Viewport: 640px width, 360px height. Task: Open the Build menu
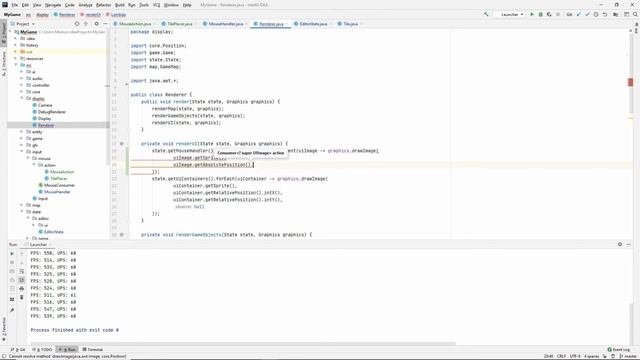tap(120, 5)
